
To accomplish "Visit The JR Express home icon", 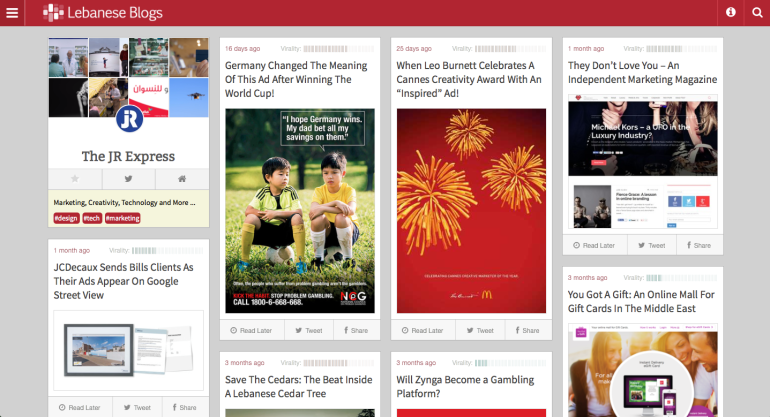I will pyautogui.click(x=182, y=179).
